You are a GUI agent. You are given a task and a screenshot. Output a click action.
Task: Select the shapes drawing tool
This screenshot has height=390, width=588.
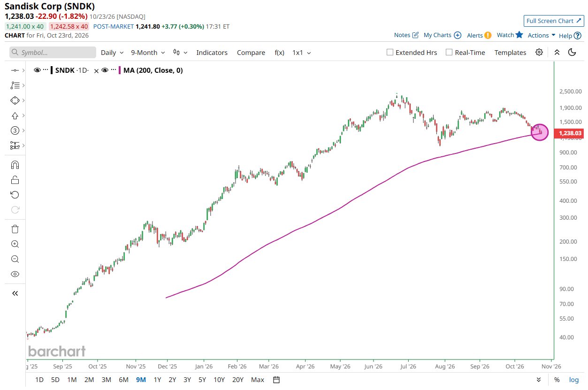coord(15,100)
